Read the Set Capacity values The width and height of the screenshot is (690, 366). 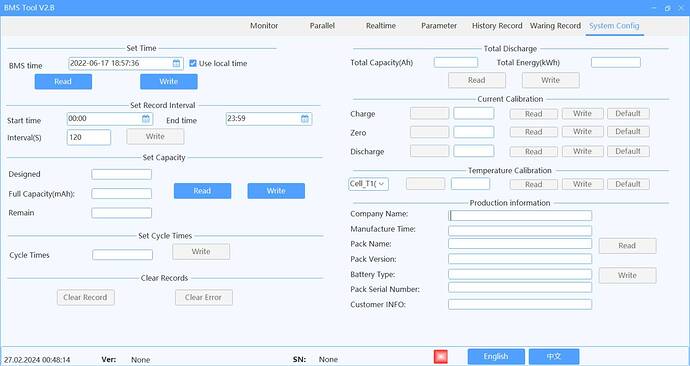(x=202, y=191)
